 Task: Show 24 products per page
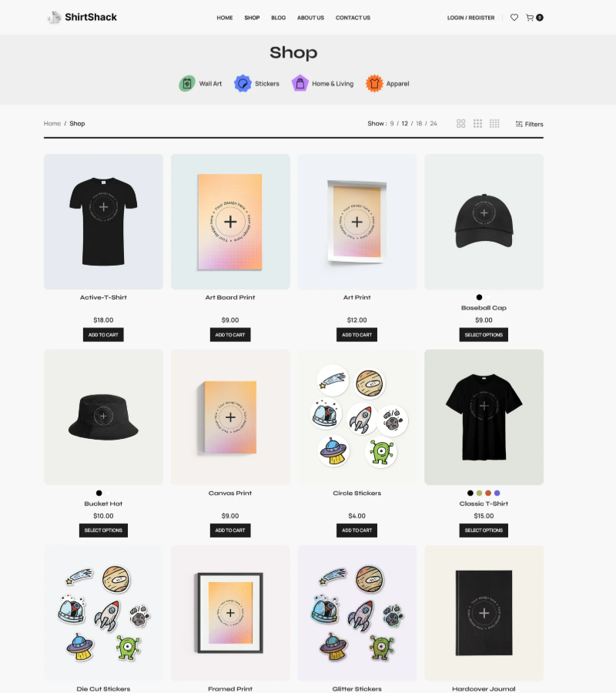(x=434, y=124)
